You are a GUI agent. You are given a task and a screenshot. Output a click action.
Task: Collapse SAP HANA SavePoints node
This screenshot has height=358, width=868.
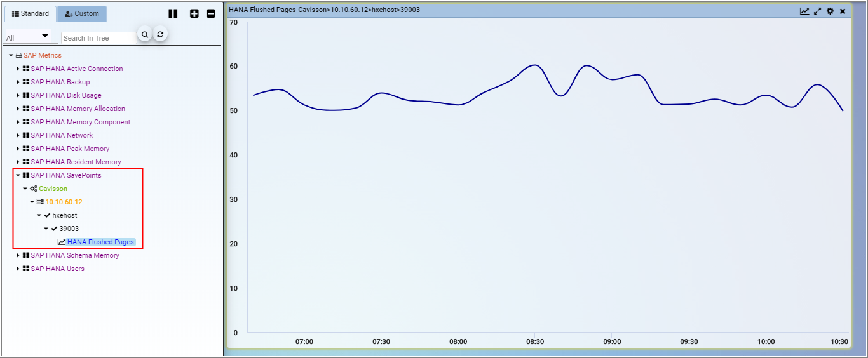point(18,175)
